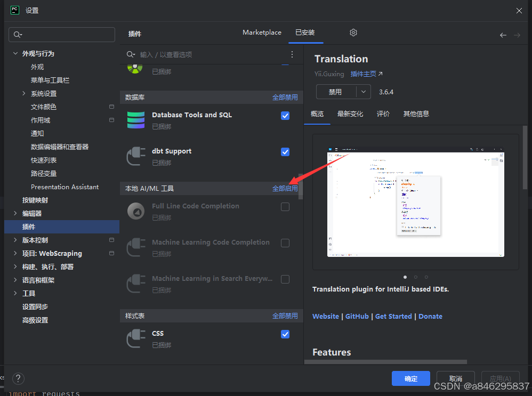Screen dimensions: 532x396
Task: Open the Translation Website link
Action: 325,316
